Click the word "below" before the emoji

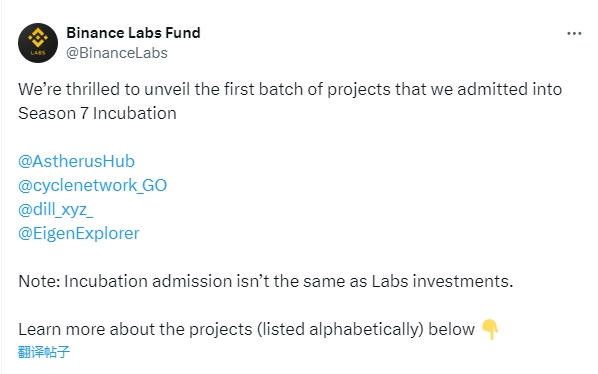(452, 329)
